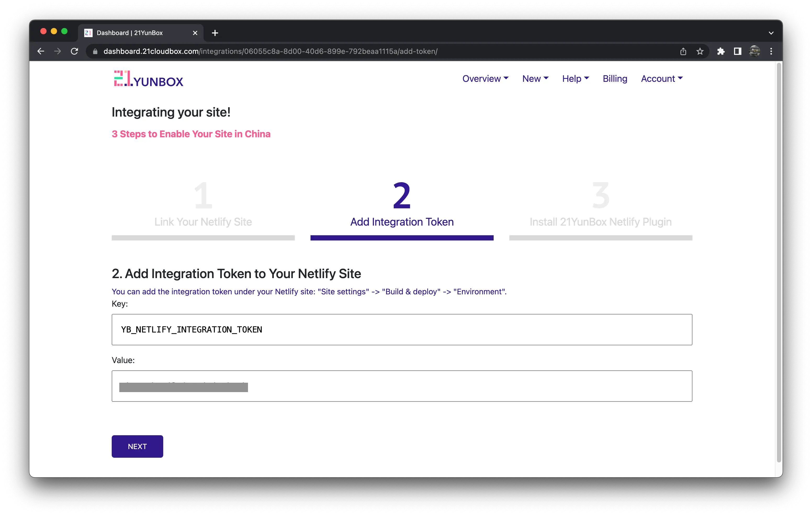This screenshot has width=812, height=516.
Task: Reload the page with refresh icon
Action: click(75, 51)
